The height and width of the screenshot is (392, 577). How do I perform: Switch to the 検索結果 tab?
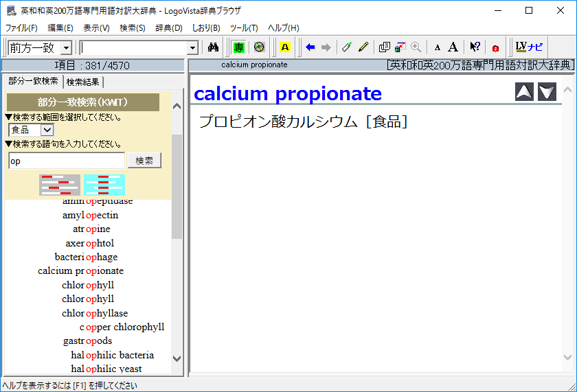84,82
